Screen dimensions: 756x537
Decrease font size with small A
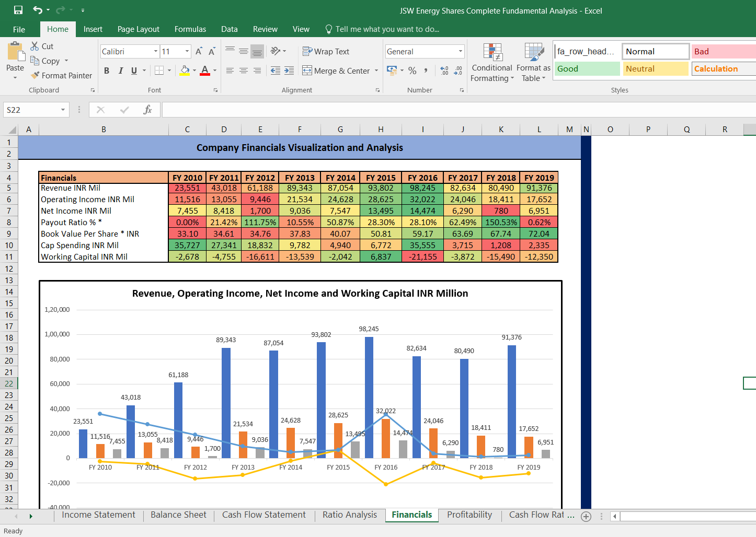(x=212, y=51)
